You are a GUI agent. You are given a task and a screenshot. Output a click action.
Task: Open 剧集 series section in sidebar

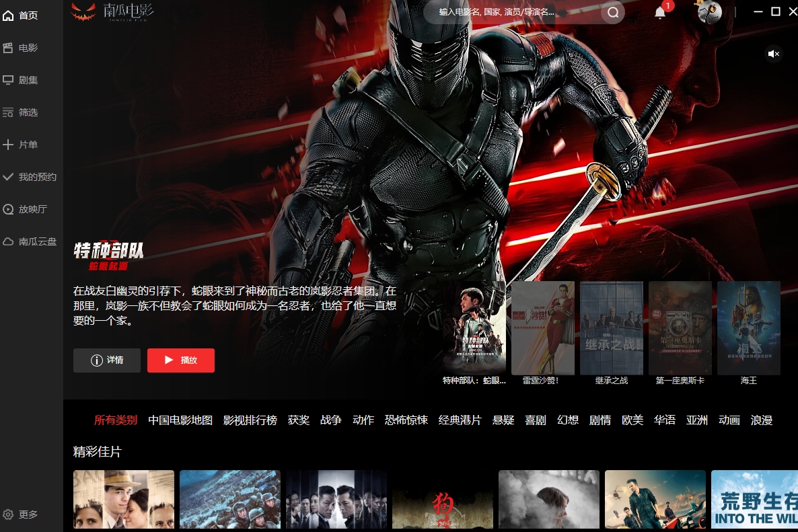[20, 80]
